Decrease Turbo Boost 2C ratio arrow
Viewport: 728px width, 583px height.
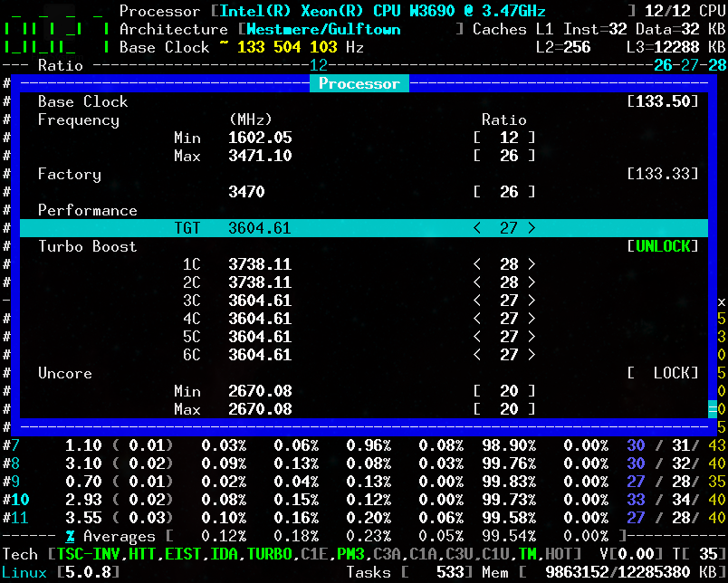[x=477, y=282]
